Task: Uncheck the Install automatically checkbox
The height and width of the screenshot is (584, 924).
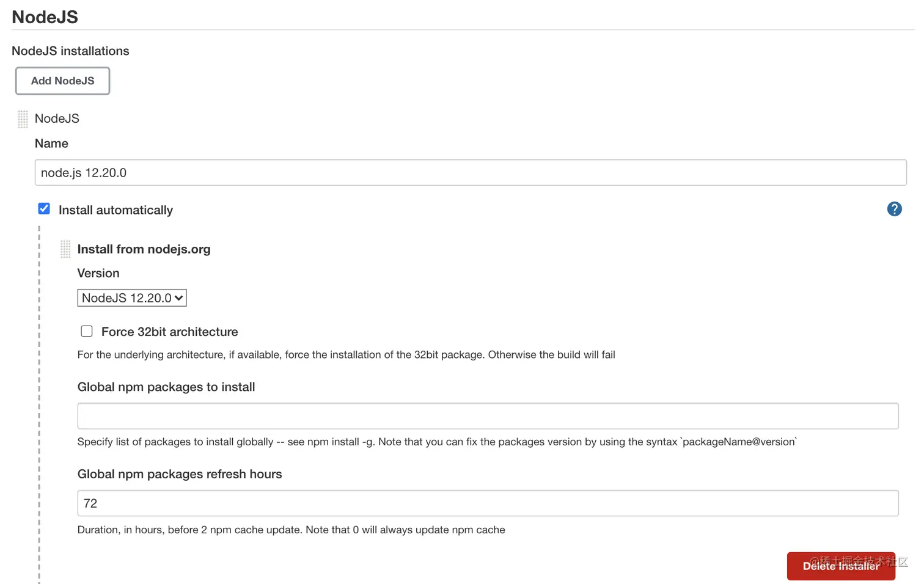Action: [x=44, y=209]
